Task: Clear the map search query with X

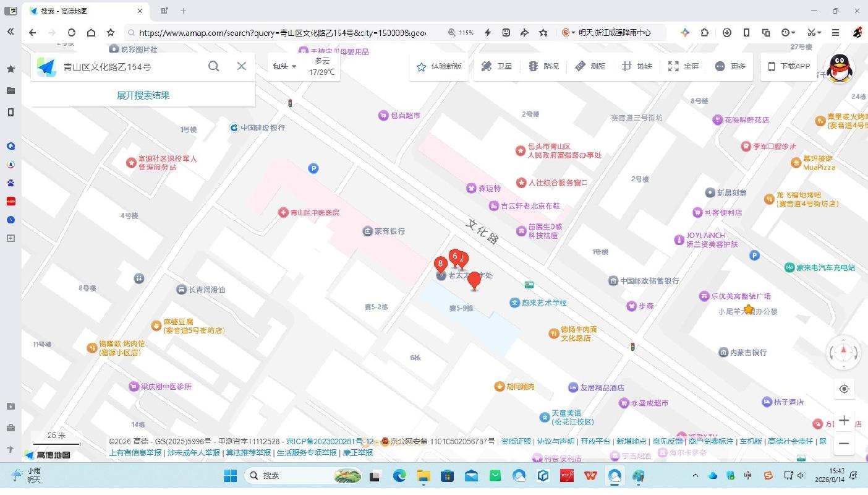Action: click(242, 66)
